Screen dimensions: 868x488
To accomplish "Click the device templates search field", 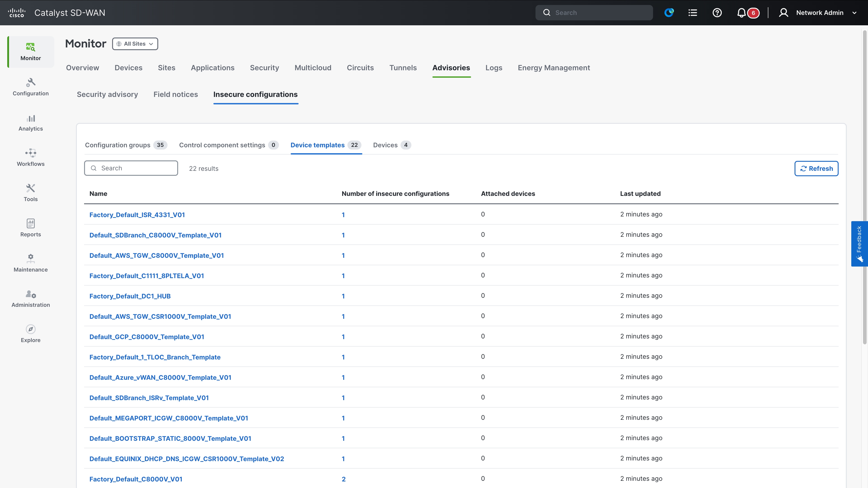I will coord(135,168).
